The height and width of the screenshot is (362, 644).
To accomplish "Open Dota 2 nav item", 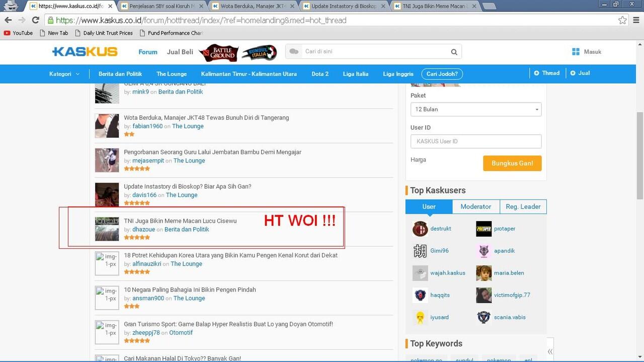I will click(320, 74).
